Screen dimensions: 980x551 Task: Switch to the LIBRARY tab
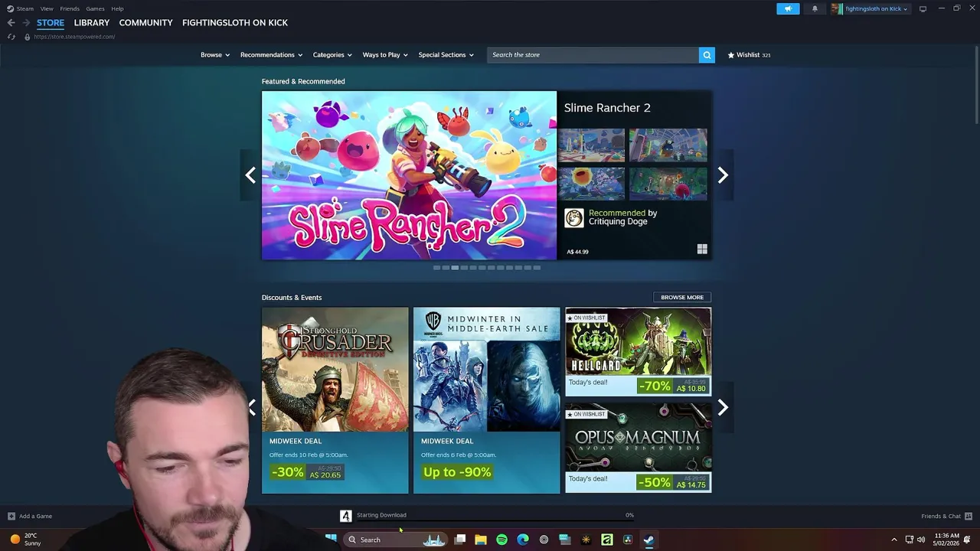(x=92, y=23)
